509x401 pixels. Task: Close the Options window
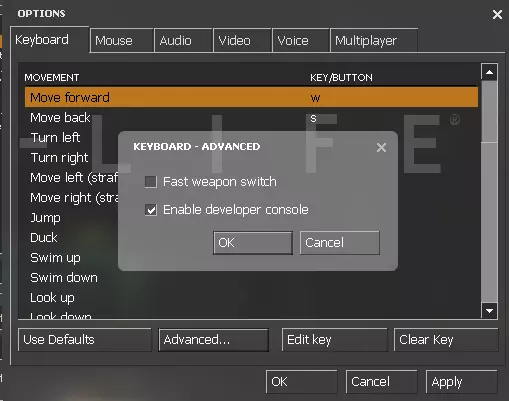pyautogui.click(x=497, y=14)
